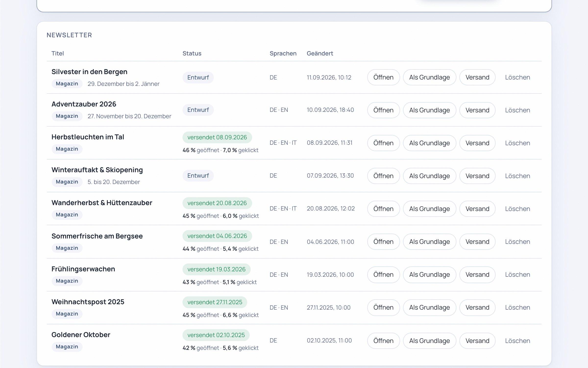Click the versendet 02.10.2025 status badge
588x368 pixels.
click(x=216, y=335)
